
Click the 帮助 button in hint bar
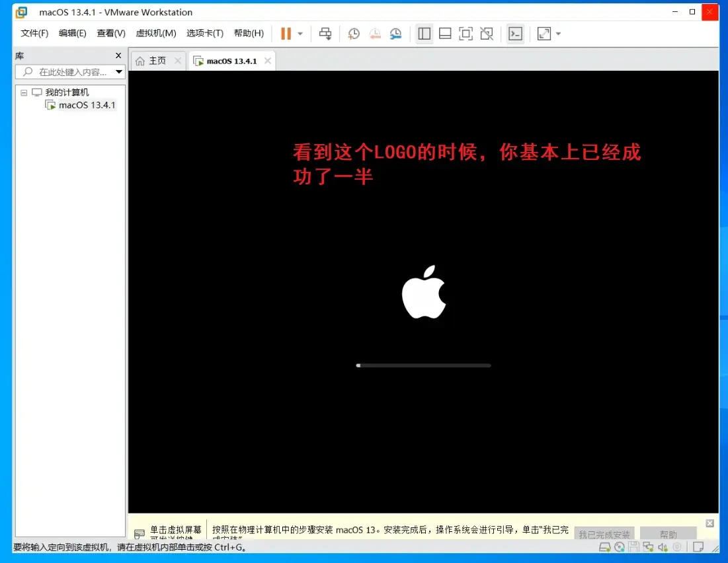pos(668,534)
